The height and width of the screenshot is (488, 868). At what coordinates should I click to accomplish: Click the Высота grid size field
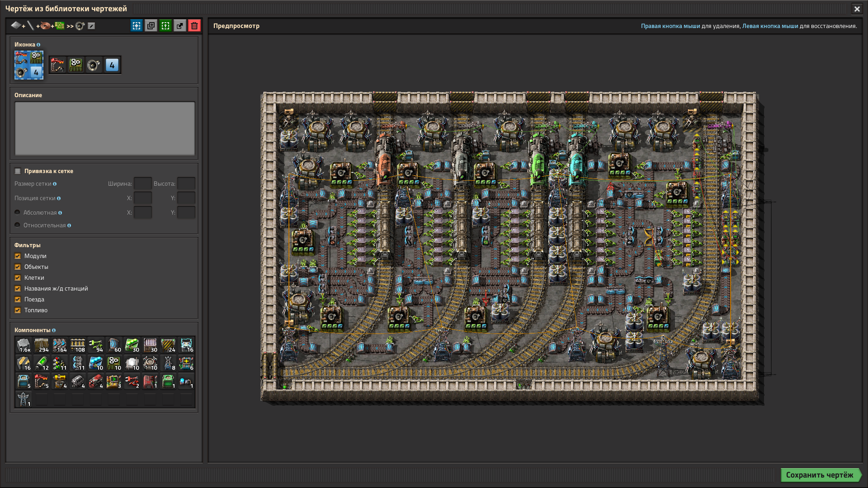click(186, 183)
